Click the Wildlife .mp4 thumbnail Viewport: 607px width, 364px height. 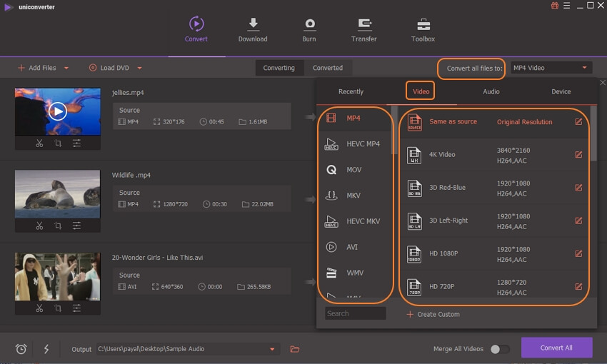tap(58, 194)
